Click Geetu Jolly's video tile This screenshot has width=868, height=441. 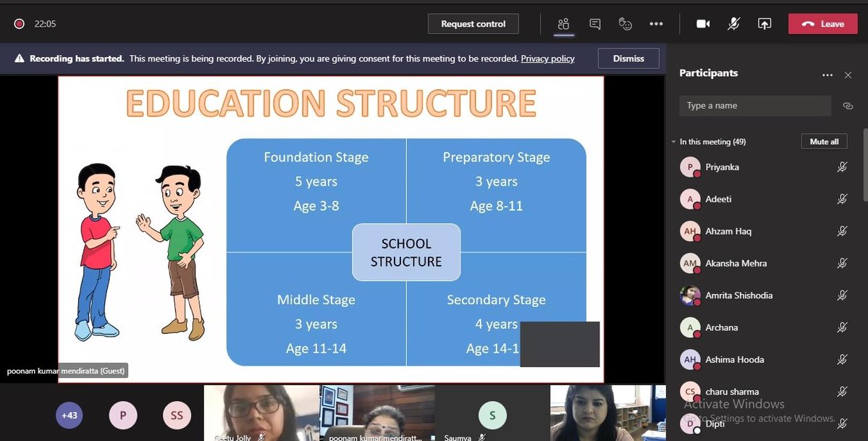click(262, 413)
